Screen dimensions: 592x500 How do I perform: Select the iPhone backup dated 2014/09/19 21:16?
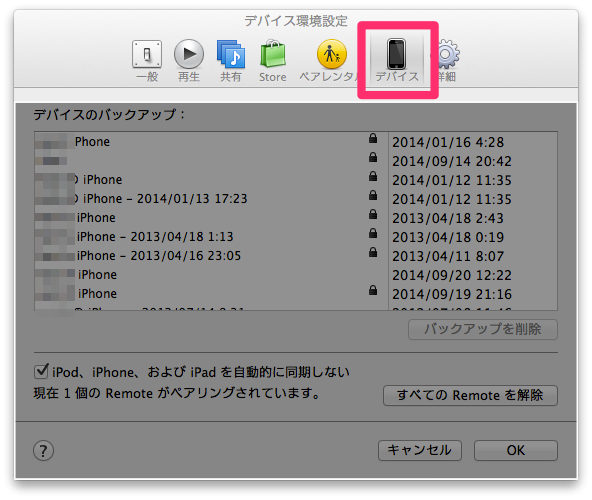[x=296, y=293]
